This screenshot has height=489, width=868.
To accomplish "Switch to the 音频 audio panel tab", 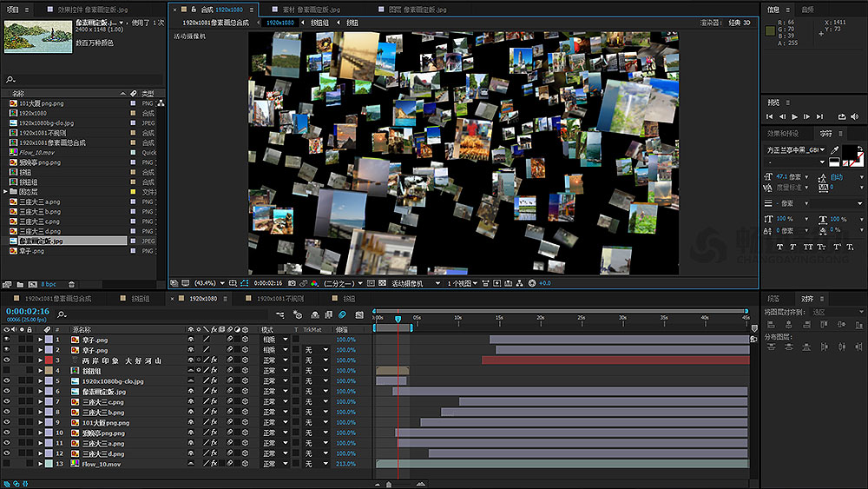I will (808, 9).
